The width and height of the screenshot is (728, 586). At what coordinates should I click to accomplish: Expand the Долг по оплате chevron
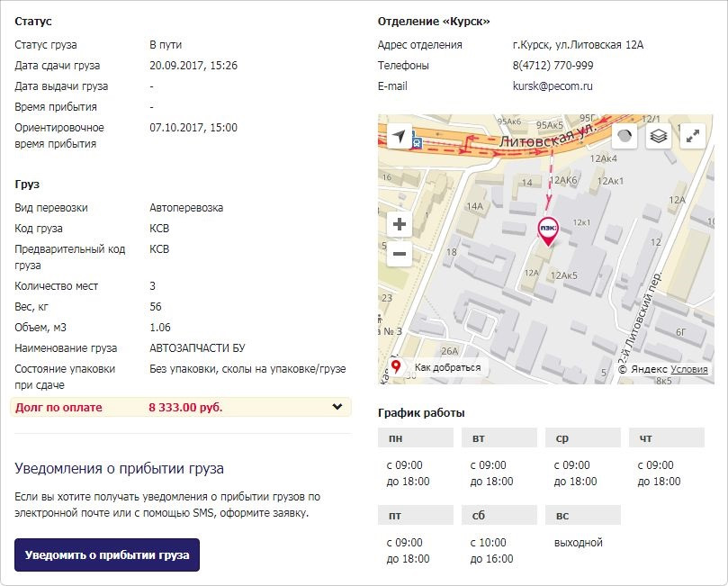[337, 407]
